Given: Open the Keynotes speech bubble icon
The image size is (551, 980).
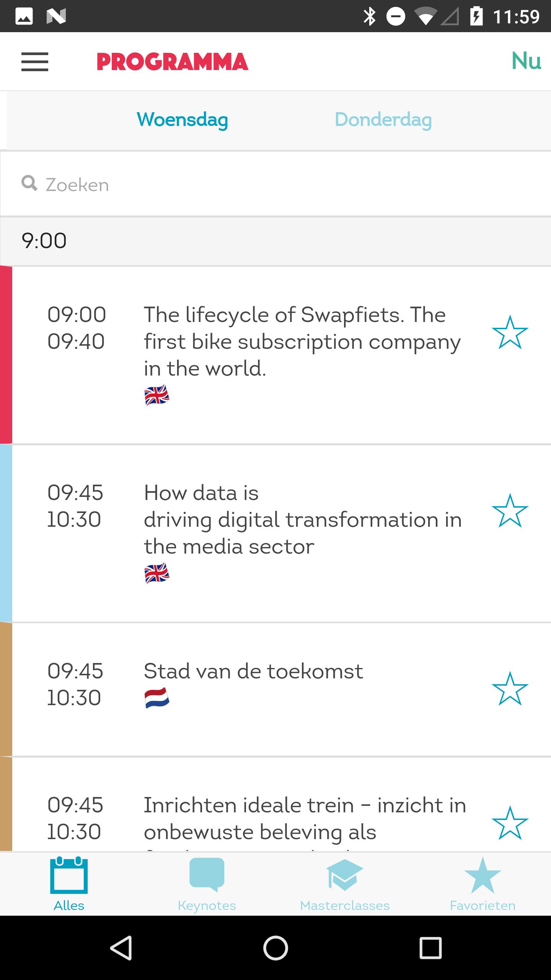Looking at the screenshot, I should tap(207, 875).
